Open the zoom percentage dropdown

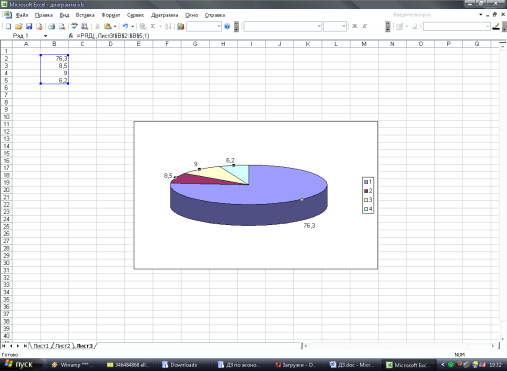coord(219,26)
